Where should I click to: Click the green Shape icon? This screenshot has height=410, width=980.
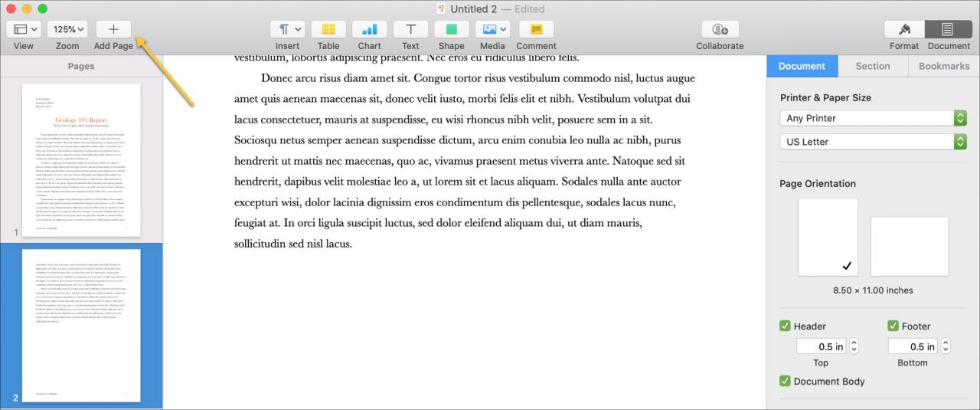click(x=452, y=29)
